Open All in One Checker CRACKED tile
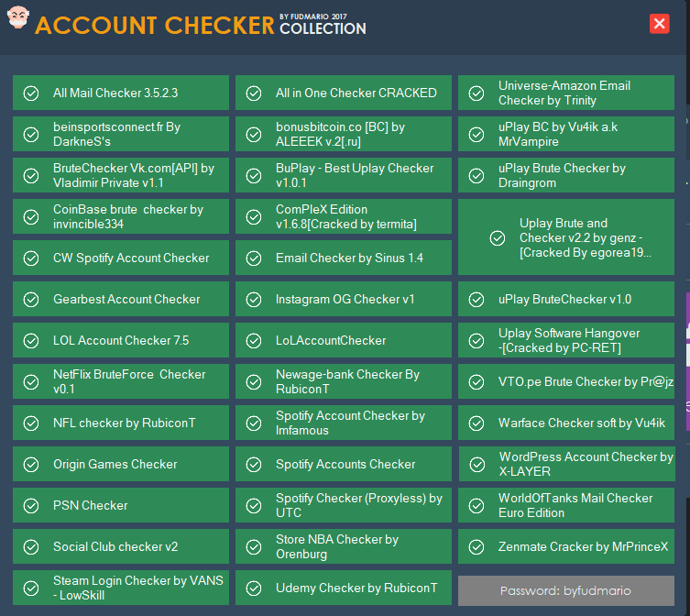The height and width of the screenshot is (616, 690). (x=344, y=93)
